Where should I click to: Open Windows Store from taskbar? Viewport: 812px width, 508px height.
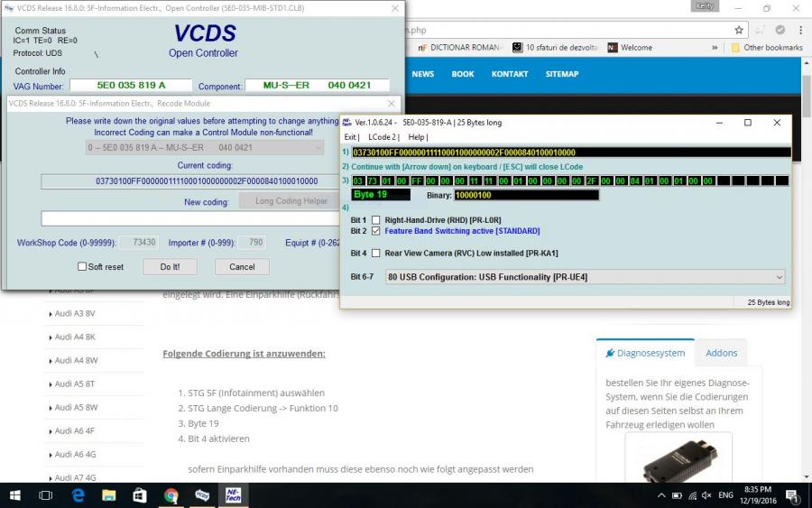(x=140, y=495)
